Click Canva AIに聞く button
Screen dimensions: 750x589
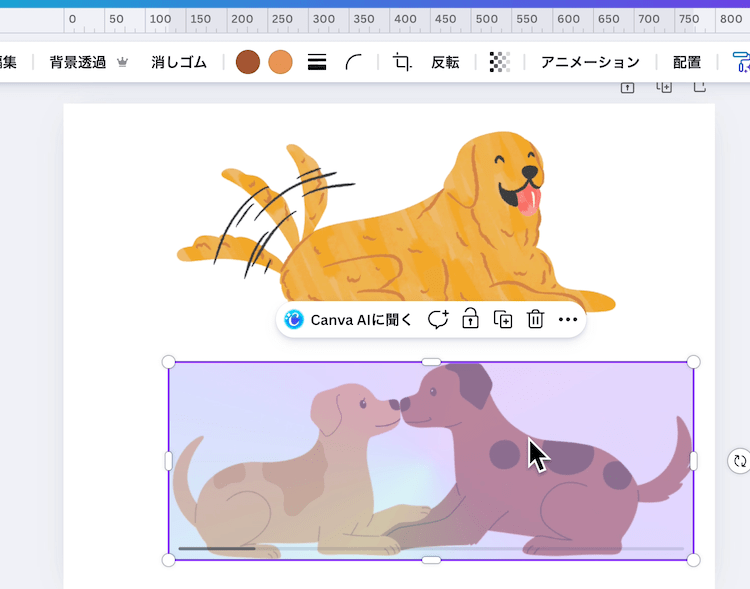(x=348, y=320)
